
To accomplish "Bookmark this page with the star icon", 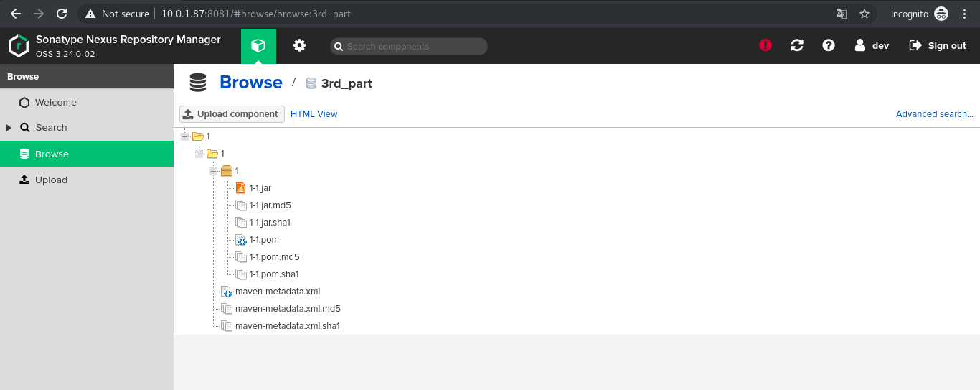I will pyautogui.click(x=864, y=14).
